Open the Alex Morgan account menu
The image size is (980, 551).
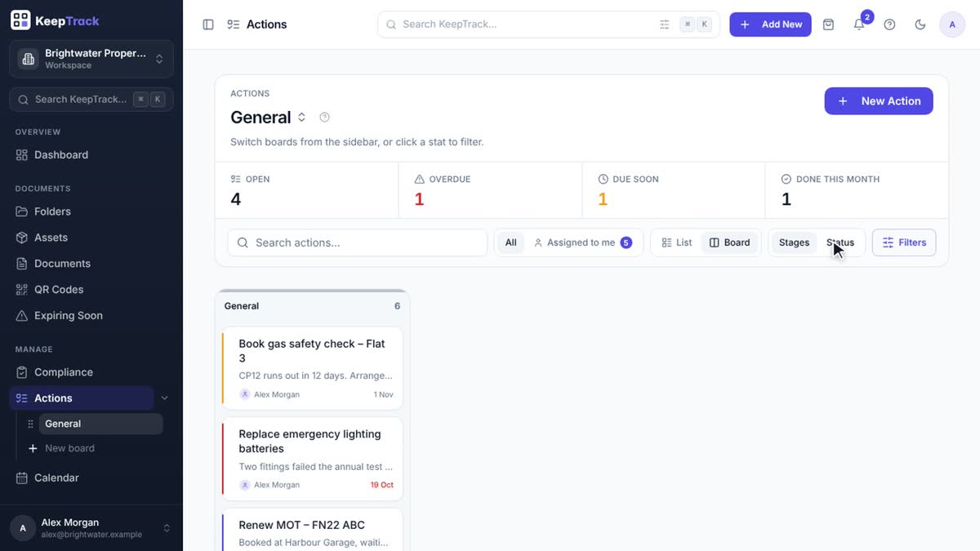coord(91,528)
